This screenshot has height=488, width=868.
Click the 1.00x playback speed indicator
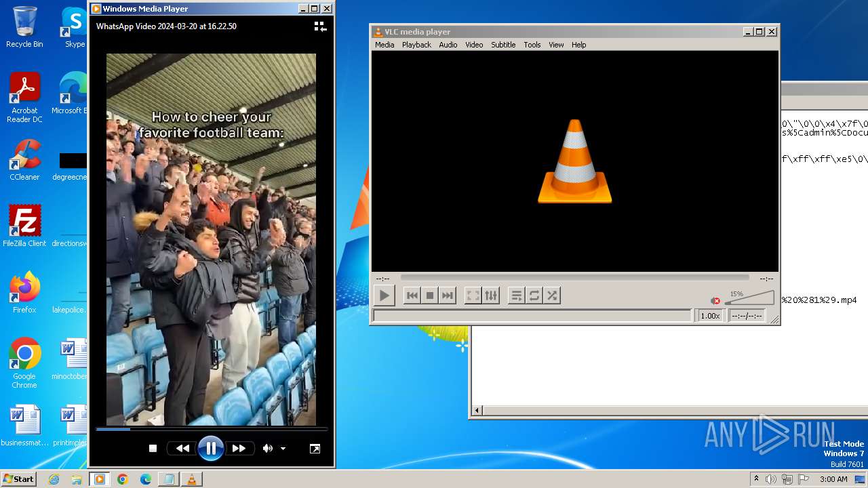pyautogui.click(x=710, y=316)
